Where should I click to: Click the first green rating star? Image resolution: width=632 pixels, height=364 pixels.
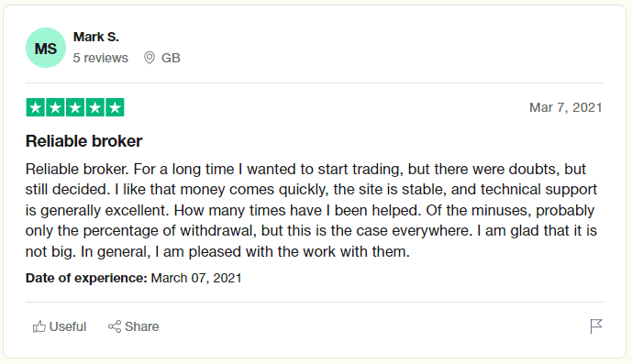pyautogui.click(x=36, y=107)
